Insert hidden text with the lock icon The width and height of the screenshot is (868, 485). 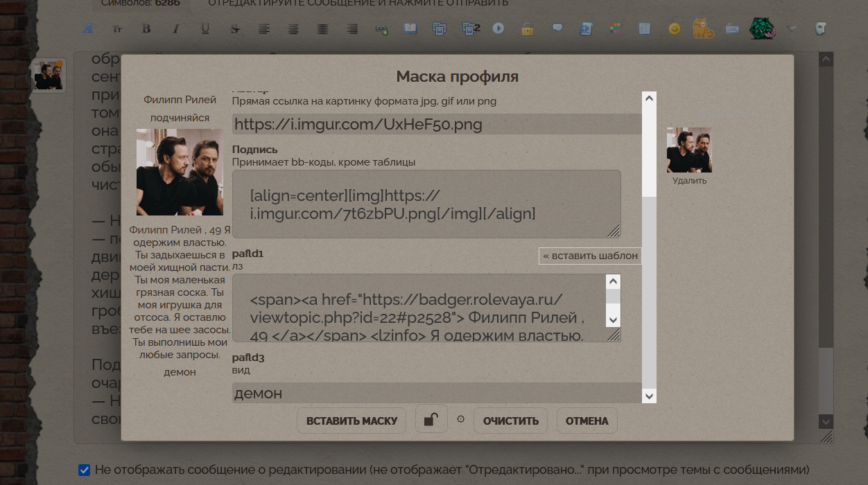point(528,29)
